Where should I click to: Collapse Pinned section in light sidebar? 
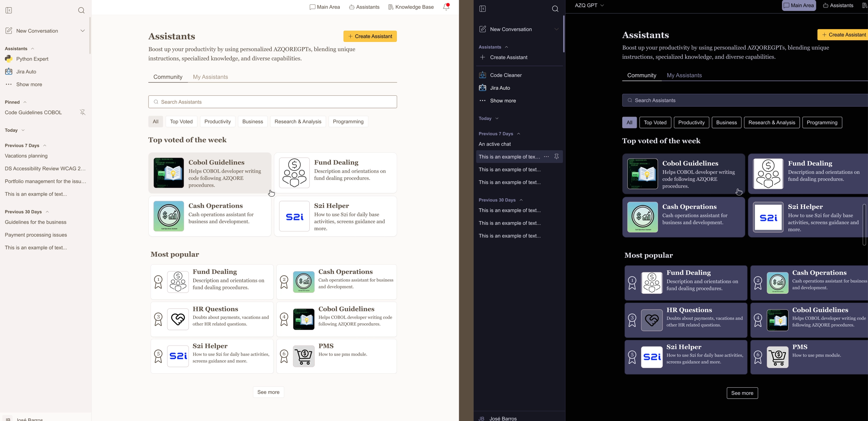pos(25,102)
